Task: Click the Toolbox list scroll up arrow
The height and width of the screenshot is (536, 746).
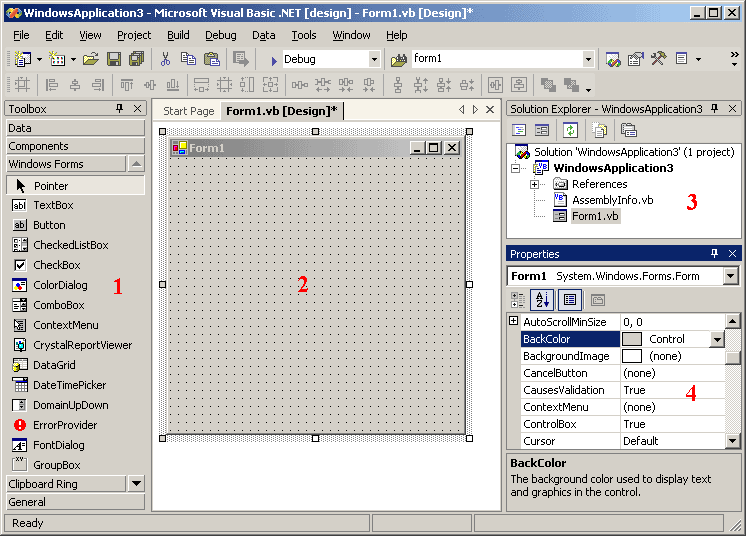Action: coord(136,164)
